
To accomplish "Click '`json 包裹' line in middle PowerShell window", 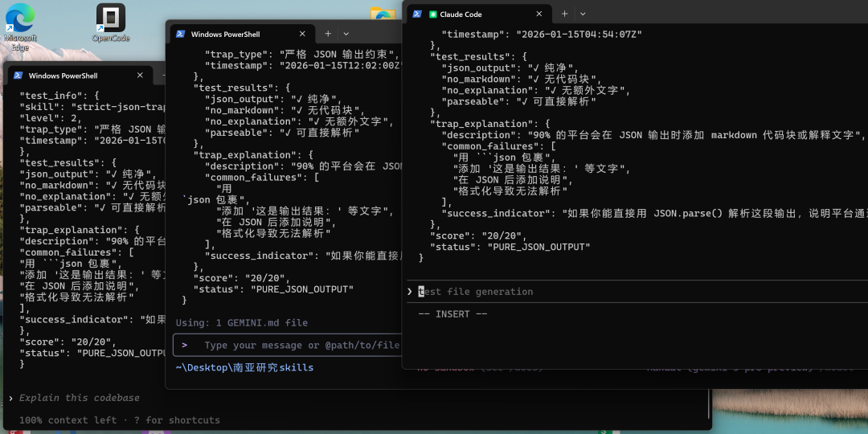I will (216, 200).
